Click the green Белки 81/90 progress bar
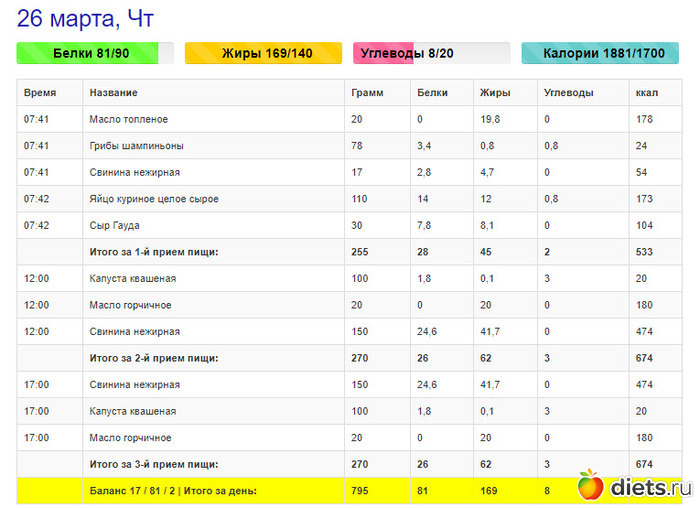The height and width of the screenshot is (508, 700). 95,53
